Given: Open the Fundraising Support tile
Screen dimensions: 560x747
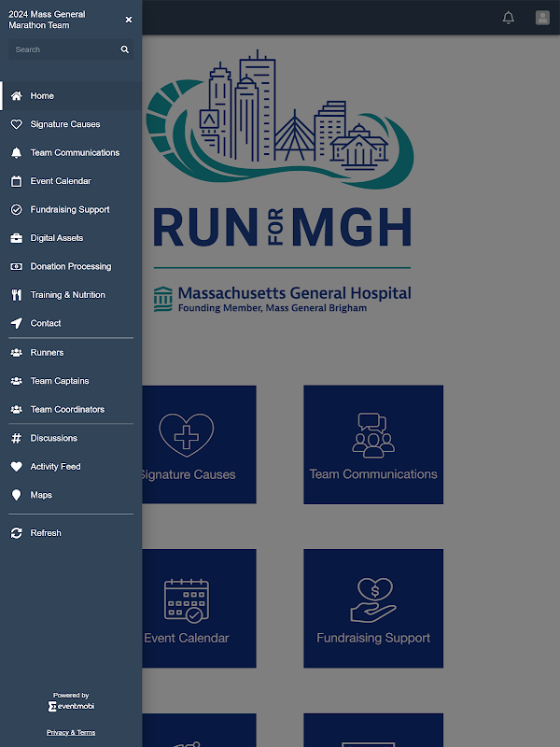Looking at the screenshot, I should point(373,609).
